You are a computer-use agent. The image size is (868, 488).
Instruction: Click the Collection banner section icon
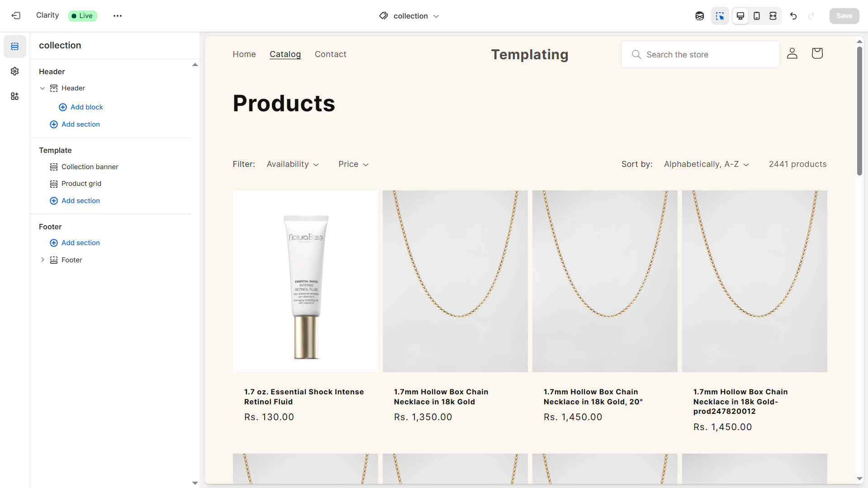(54, 167)
